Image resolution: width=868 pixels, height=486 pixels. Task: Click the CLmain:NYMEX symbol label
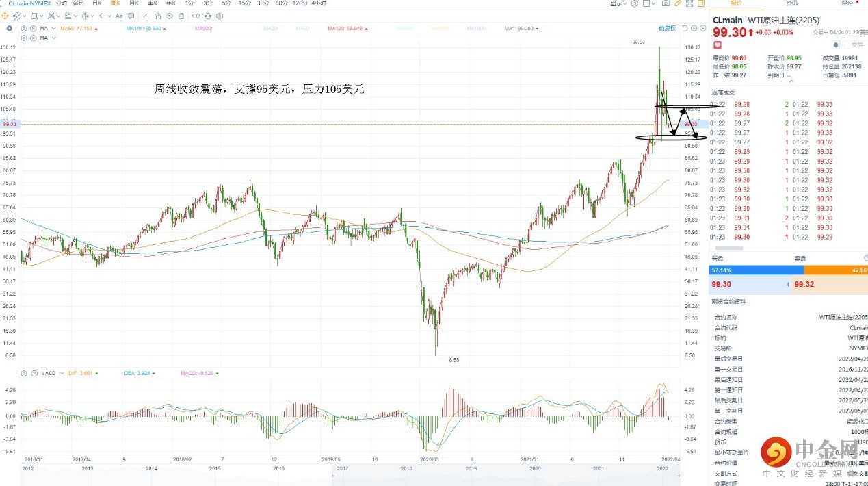(x=29, y=3)
